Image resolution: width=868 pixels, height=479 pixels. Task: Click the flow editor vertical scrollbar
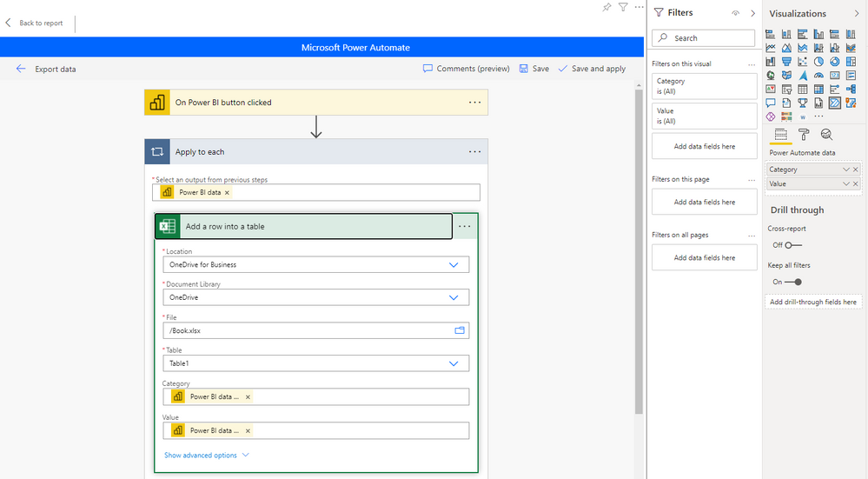coord(639,252)
